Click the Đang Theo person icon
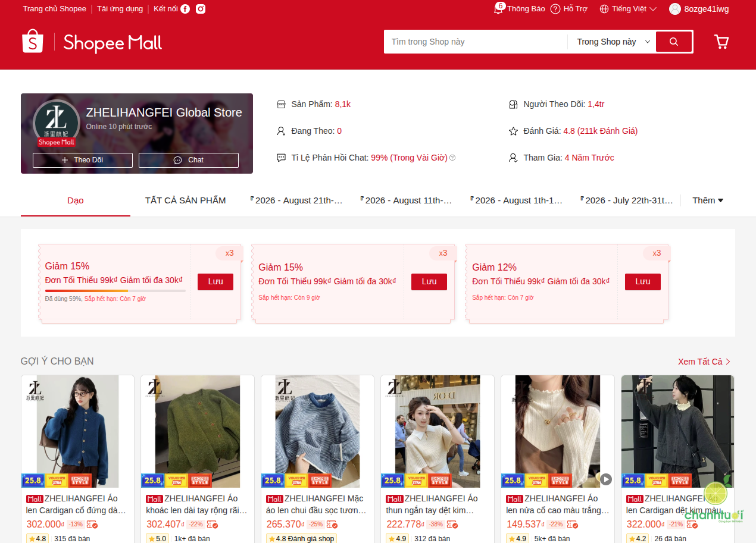Image resolution: width=756 pixels, height=543 pixels. click(282, 131)
